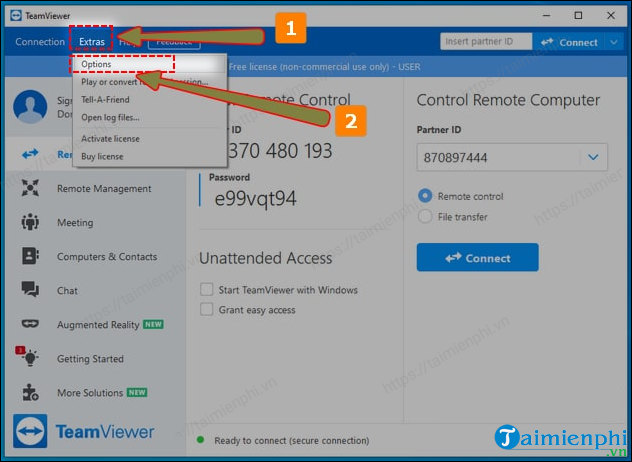632x462 pixels.
Task: Click the Insert partner ID field
Action: (486, 42)
